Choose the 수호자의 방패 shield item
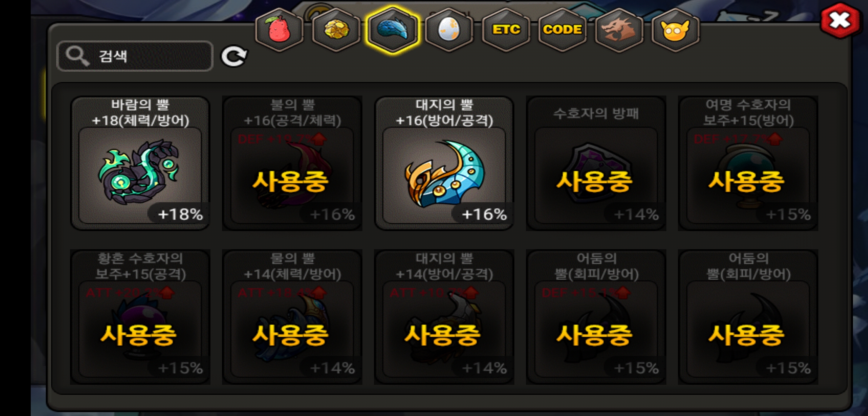This screenshot has height=416, width=868. (596, 163)
